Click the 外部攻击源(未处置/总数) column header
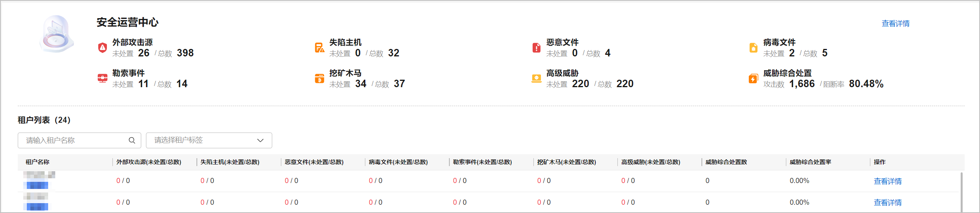The image size is (980, 213). click(149, 162)
